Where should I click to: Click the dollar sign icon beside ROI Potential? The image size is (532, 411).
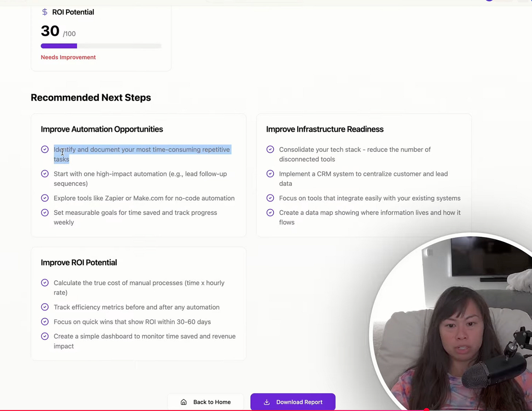click(x=45, y=12)
